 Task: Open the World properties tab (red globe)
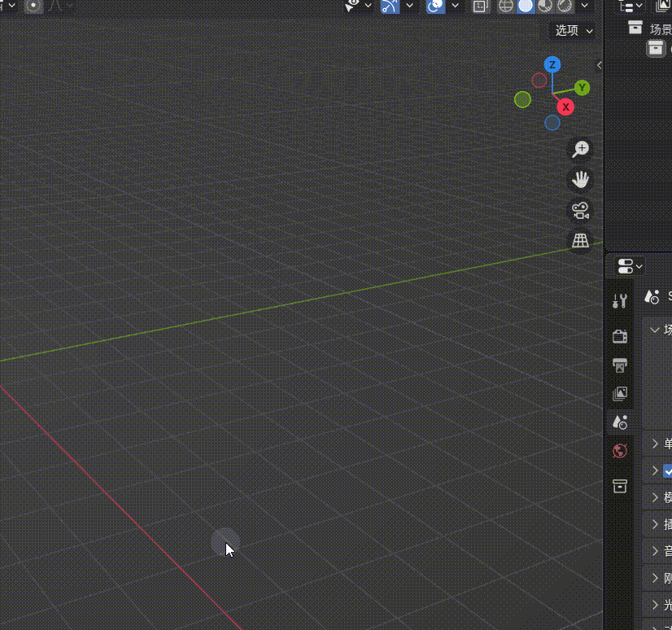coord(620,451)
